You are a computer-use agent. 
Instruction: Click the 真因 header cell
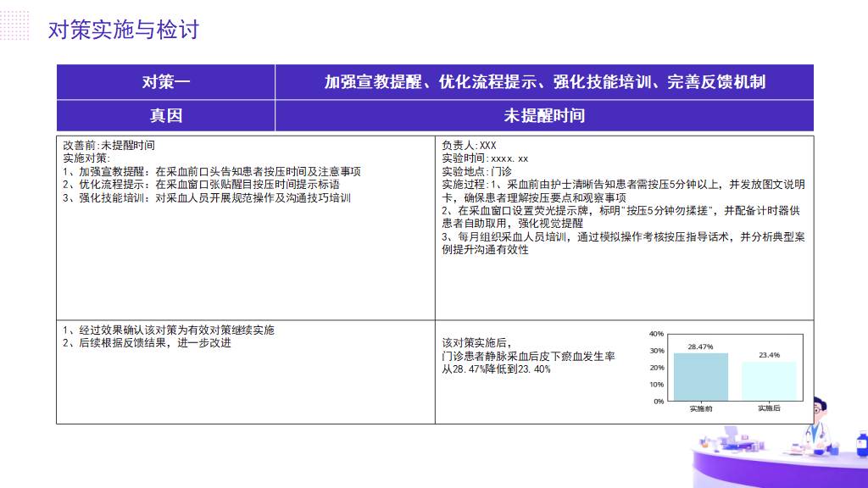(x=166, y=115)
